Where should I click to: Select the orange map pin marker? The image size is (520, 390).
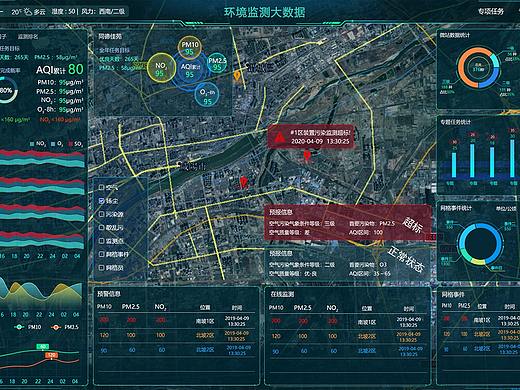pos(237,76)
